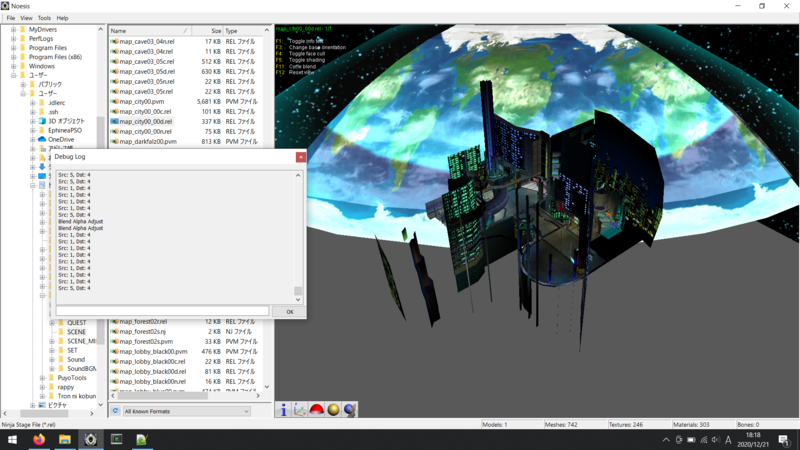Open the notification center icon
The height and width of the screenshot is (450, 800).
coord(784,439)
